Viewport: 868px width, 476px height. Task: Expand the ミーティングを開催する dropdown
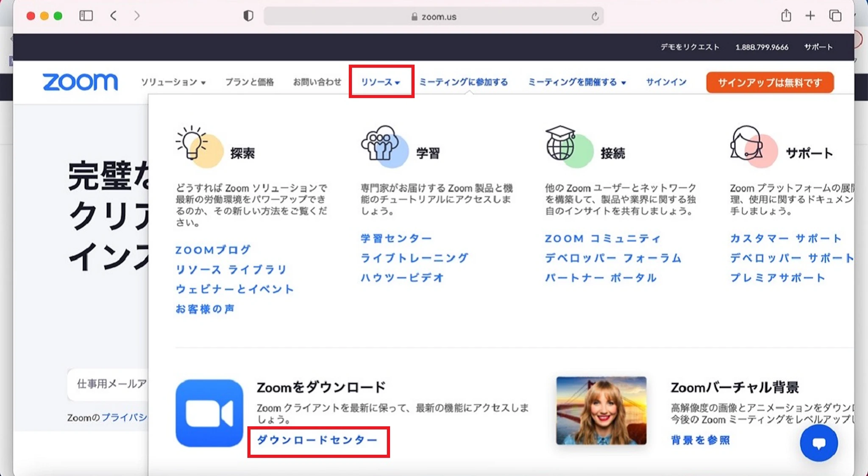[576, 82]
